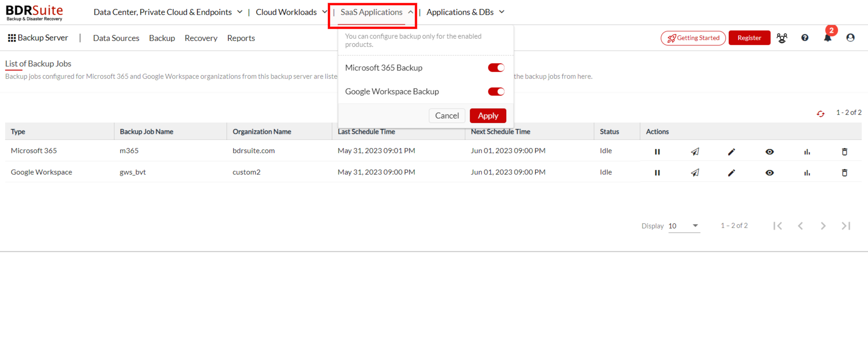
Task: Open gws_bvt job report chart icon
Action: point(807,172)
